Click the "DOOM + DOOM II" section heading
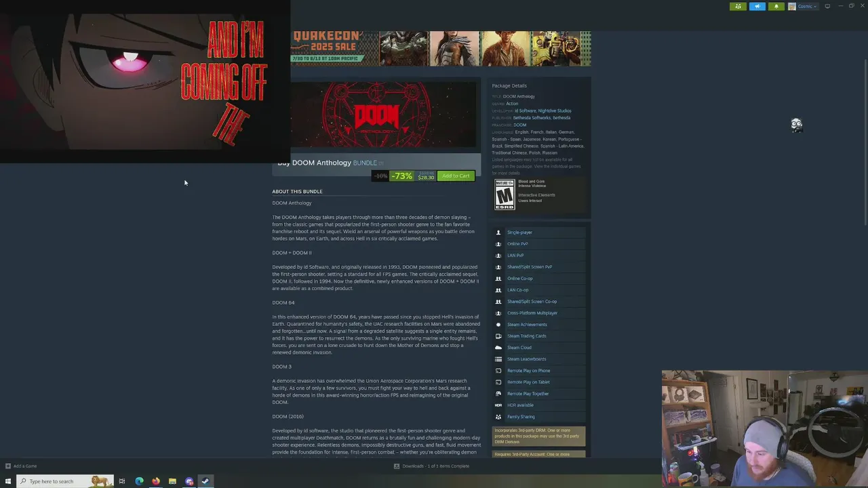 point(292,253)
